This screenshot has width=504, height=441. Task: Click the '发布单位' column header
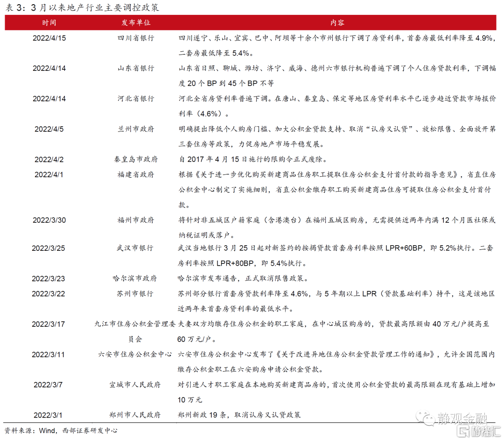[136, 23]
